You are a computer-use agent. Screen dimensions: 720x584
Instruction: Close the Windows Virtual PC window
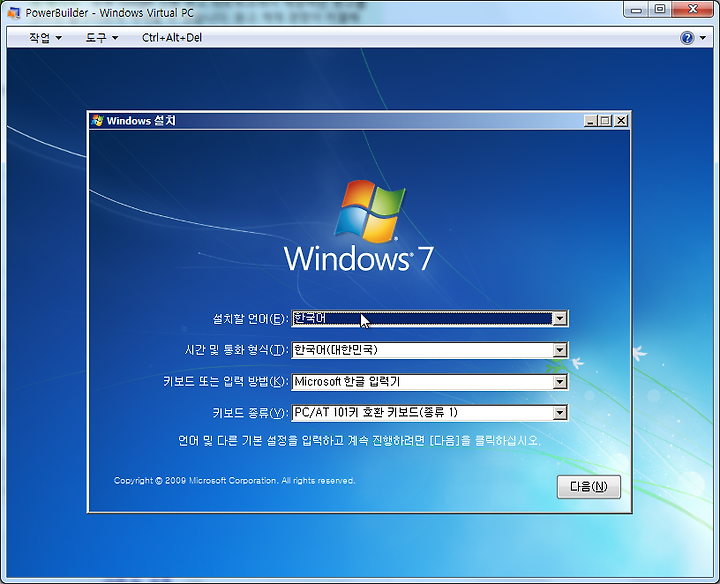pyautogui.click(x=693, y=10)
